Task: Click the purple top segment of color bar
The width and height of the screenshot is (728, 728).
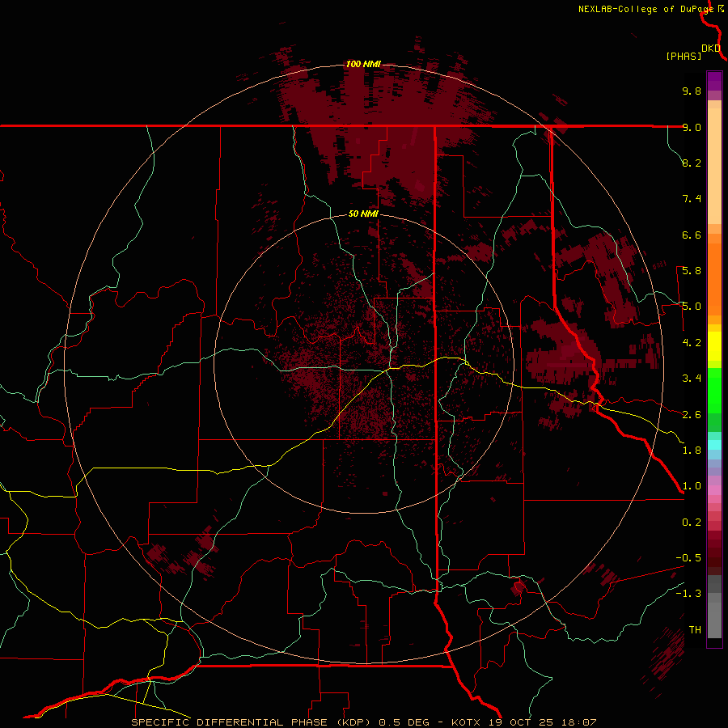Action: click(714, 81)
